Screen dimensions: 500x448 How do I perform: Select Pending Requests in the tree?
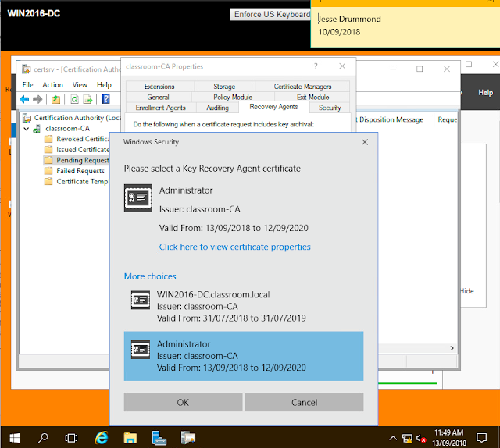pos(82,160)
